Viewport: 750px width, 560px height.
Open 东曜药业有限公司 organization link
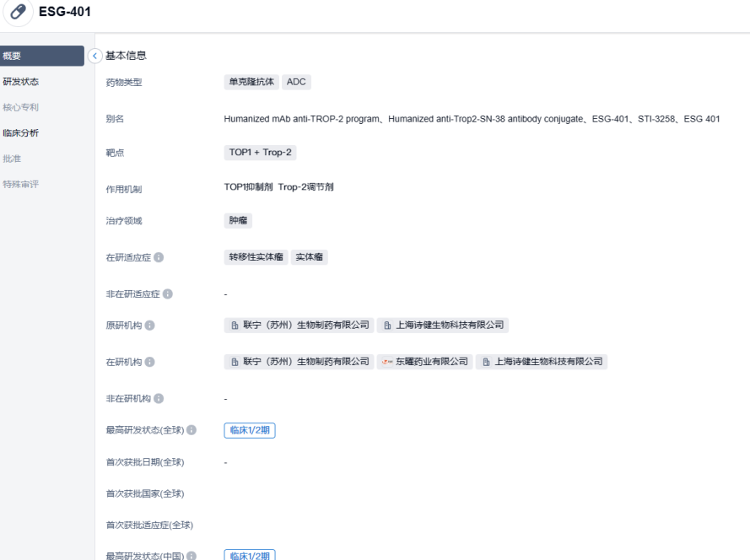424,362
